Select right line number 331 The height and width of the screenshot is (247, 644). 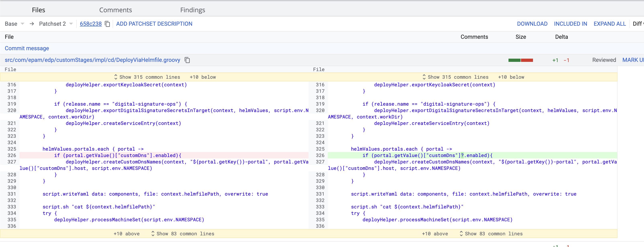tap(320, 194)
